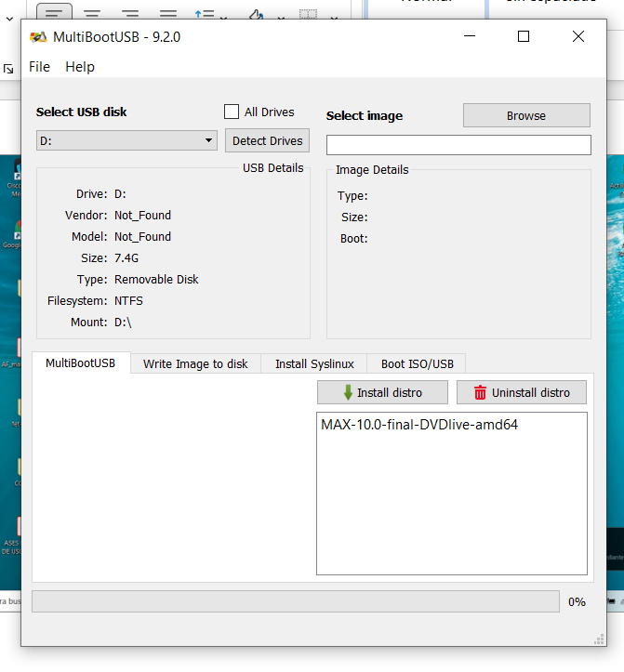Viewport: 624px width, 672px height.
Task: Click the Install distro button
Action: click(382, 392)
